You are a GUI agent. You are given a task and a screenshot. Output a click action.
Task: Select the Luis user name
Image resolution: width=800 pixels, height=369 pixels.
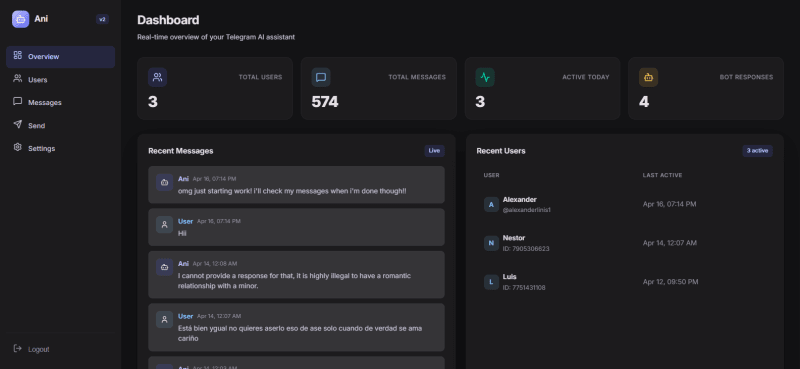tap(510, 277)
